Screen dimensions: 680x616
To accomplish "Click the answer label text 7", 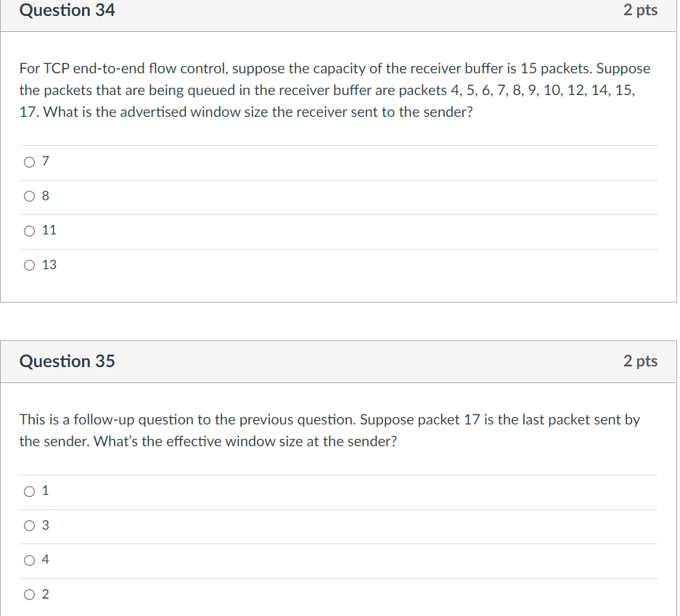I will [45, 161].
